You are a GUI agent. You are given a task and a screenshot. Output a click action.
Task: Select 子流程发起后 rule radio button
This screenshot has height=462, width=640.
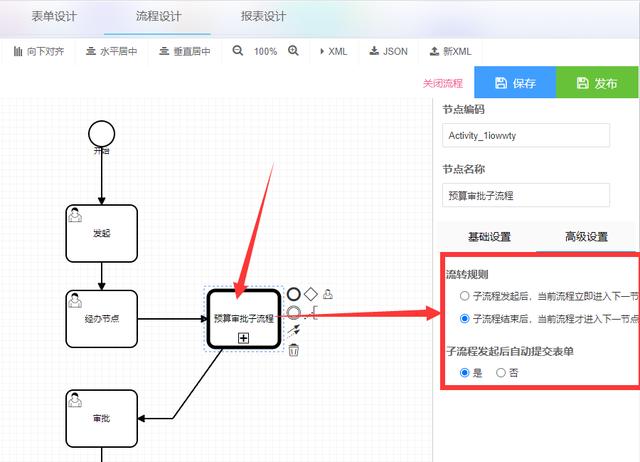(464, 295)
